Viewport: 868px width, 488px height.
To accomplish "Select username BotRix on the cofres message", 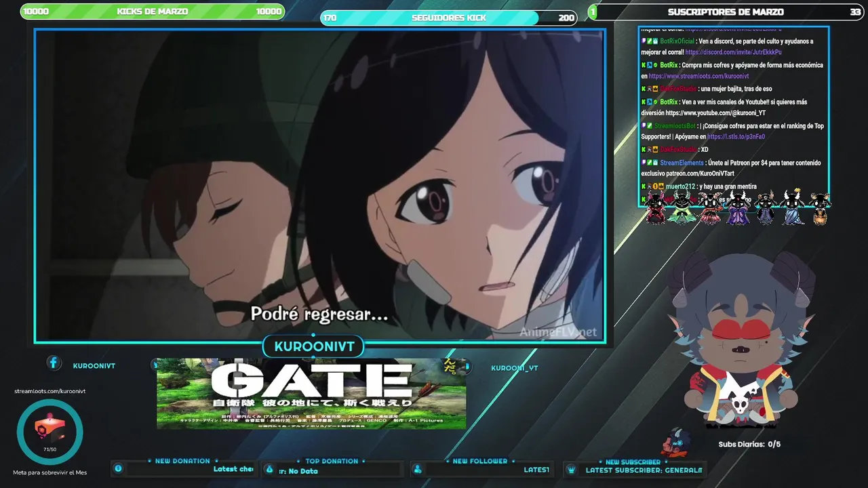I will point(669,65).
